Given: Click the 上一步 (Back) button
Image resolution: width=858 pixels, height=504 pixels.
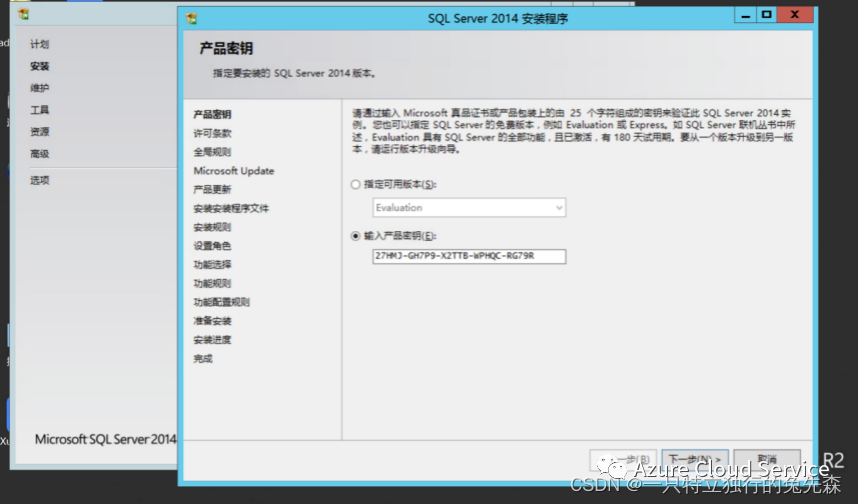Looking at the screenshot, I should tap(623, 460).
